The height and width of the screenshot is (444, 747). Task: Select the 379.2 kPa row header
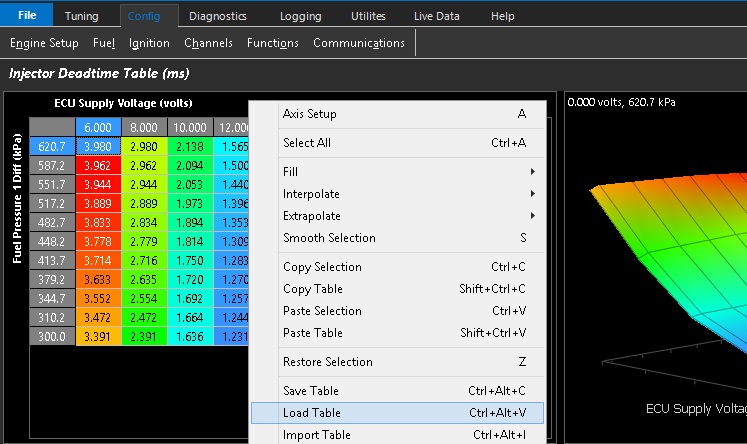[52, 280]
